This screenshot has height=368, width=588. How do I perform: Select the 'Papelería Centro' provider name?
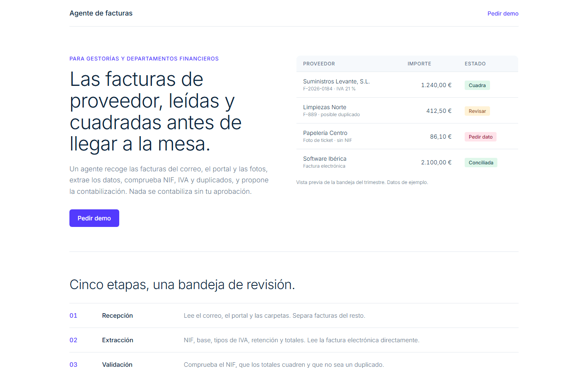pos(325,133)
